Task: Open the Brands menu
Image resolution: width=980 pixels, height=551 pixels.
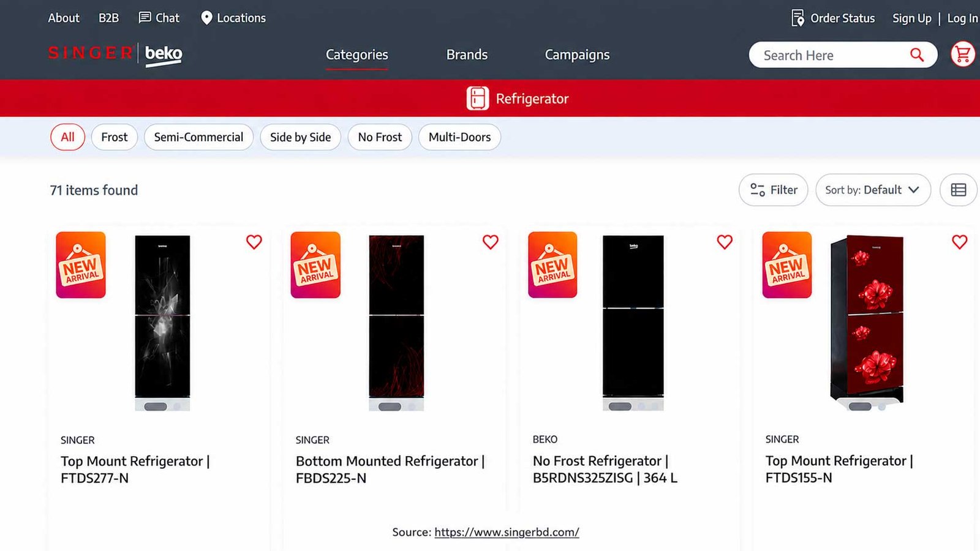Action: (x=467, y=55)
